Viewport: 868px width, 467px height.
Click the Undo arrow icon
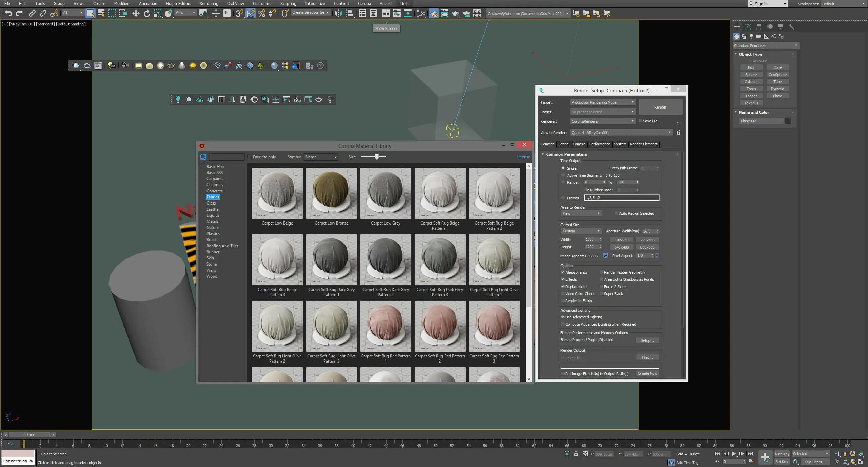click(x=8, y=13)
